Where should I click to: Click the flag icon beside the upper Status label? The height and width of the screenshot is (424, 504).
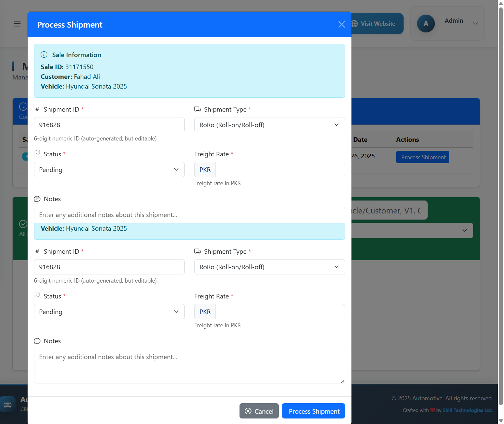[x=37, y=153]
